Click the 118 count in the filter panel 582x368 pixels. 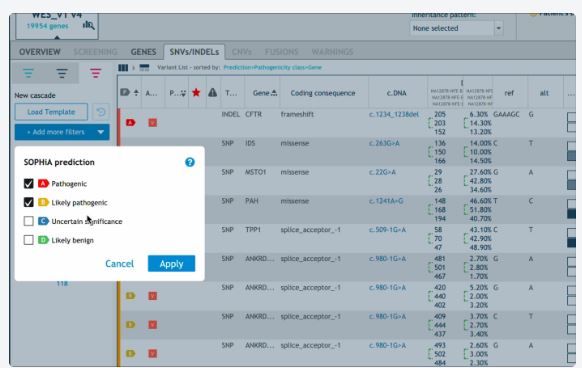click(62, 284)
